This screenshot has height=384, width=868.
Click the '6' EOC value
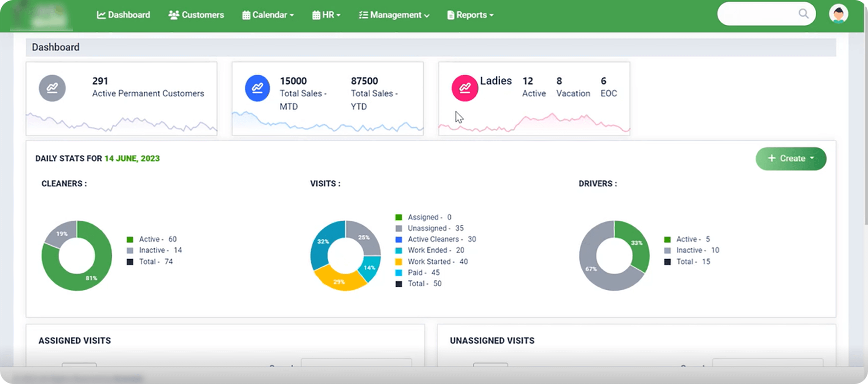click(x=604, y=81)
